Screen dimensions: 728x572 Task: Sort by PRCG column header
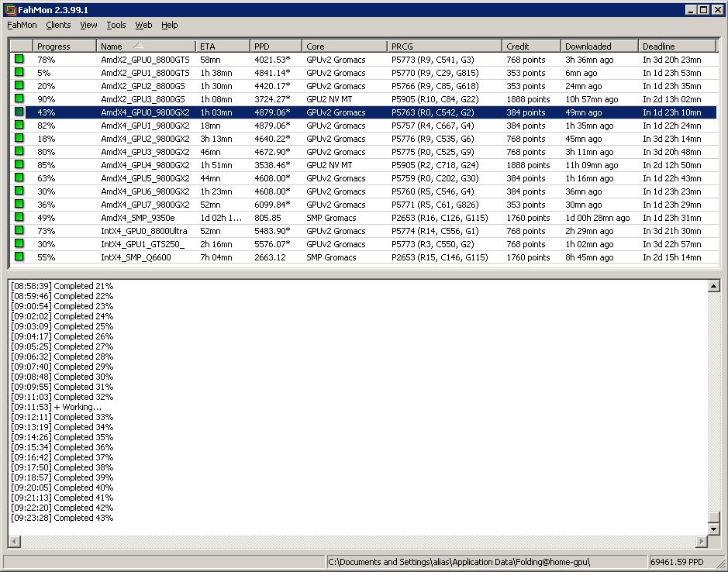[x=445, y=47]
